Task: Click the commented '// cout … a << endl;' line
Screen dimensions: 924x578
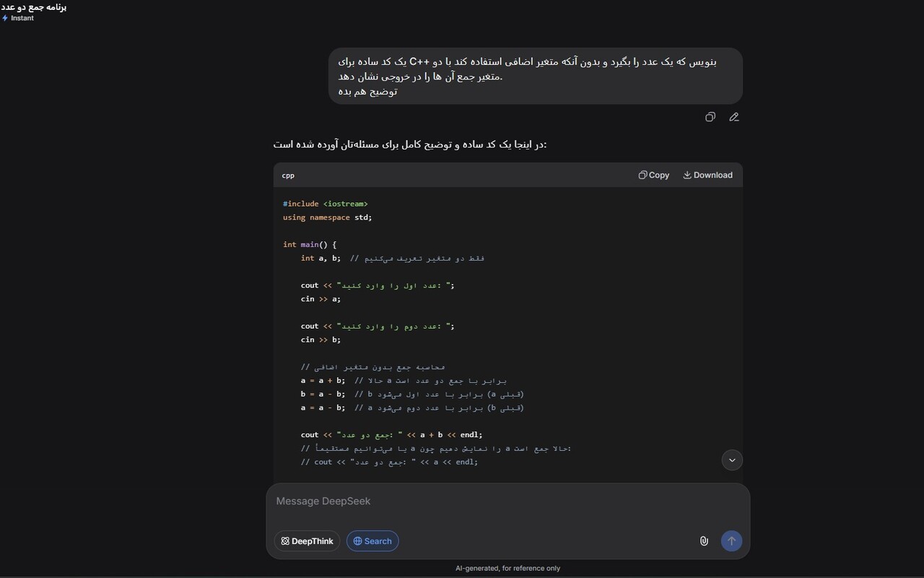Action: 389,462
